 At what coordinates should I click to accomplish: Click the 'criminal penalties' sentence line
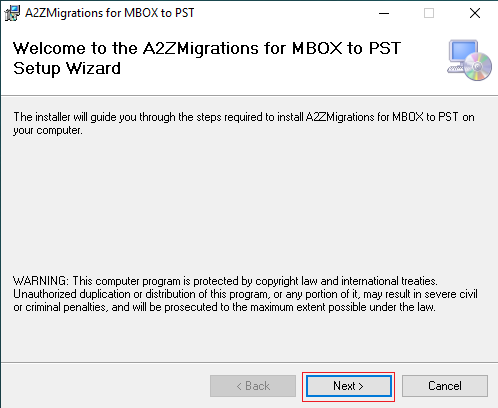click(x=224, y=307)
